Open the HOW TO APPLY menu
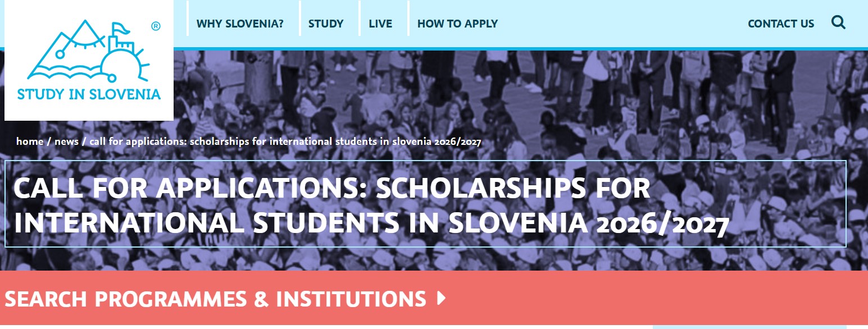 point(457,24)
